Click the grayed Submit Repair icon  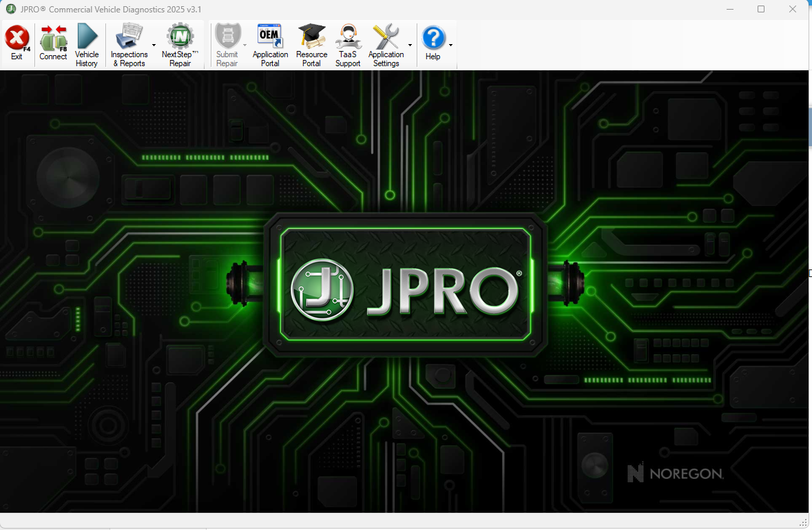pos(227,43)
